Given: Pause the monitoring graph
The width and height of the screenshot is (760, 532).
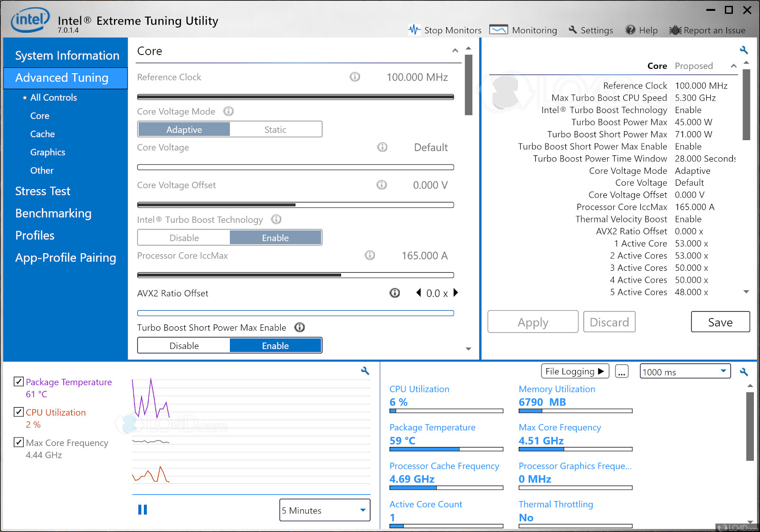Looking at the screenshot, I should pos(142,510).
